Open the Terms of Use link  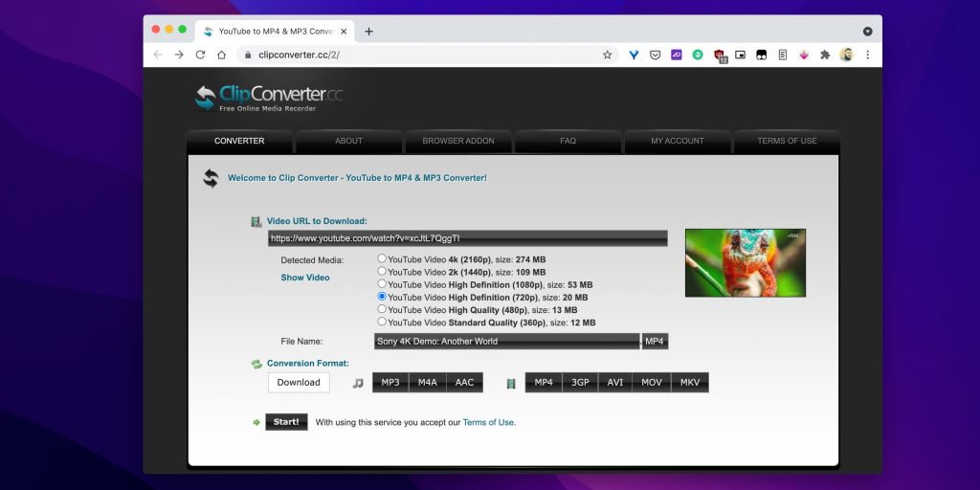click(x=488, y=422)
